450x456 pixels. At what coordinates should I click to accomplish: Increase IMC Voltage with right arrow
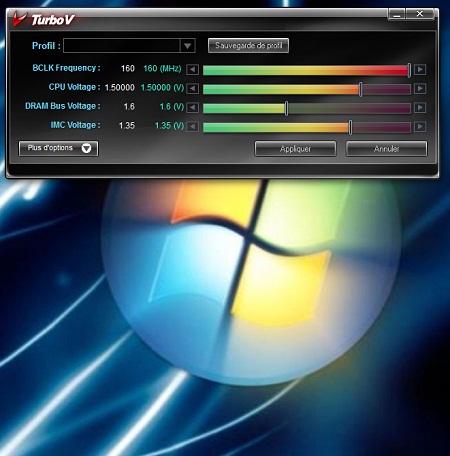420,127
